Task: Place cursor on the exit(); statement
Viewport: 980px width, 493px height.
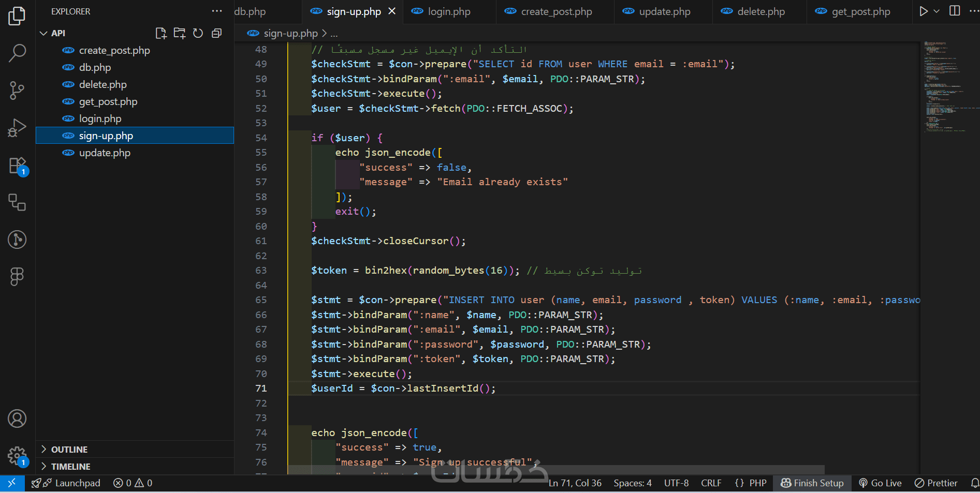Action: point(356,212)
